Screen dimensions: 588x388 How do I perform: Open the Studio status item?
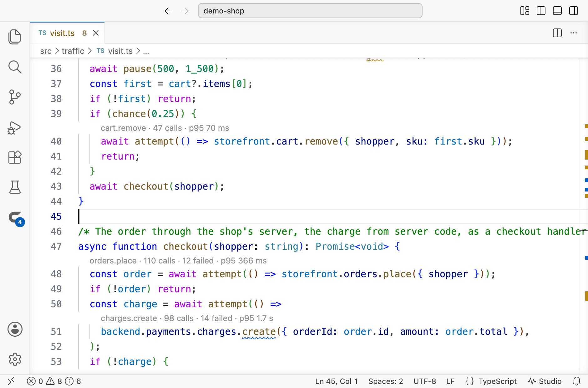(x=545, y=381)
